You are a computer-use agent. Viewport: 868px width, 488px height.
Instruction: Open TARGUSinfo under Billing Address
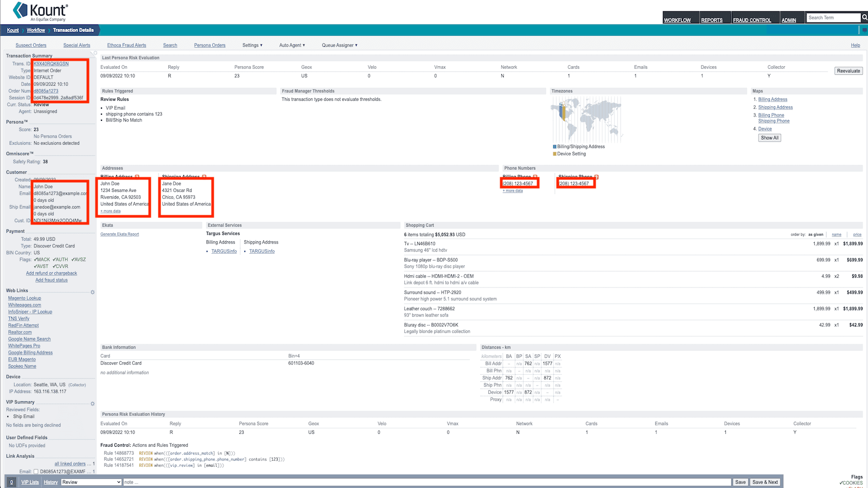tap(224, 251)
